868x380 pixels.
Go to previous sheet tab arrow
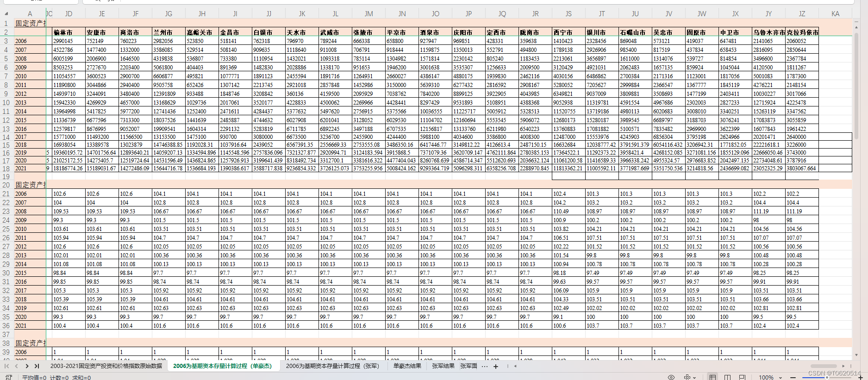[17, 366]
